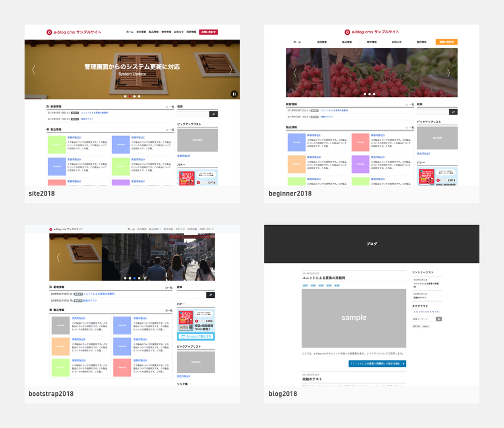Open 会社概要 tab in beginner2018 navigation
Image resolution: width=504 pixels, height=428 pixels.
coord(322,42)
